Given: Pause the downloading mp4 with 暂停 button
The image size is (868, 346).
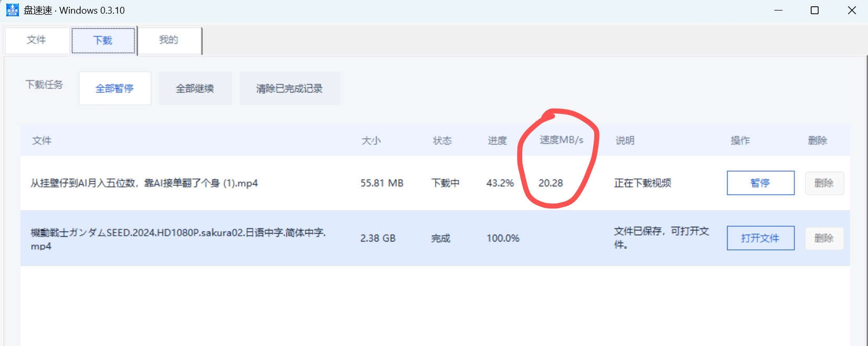Looking at the screenshot, I should tap(760, 183).
